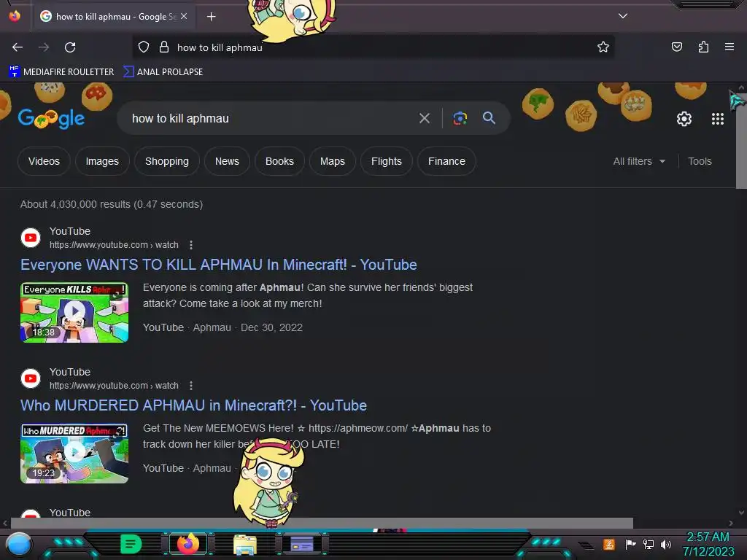Clear the search box with the X
The height and width of the screenshot is (560, 747).
tap(424, 118)
